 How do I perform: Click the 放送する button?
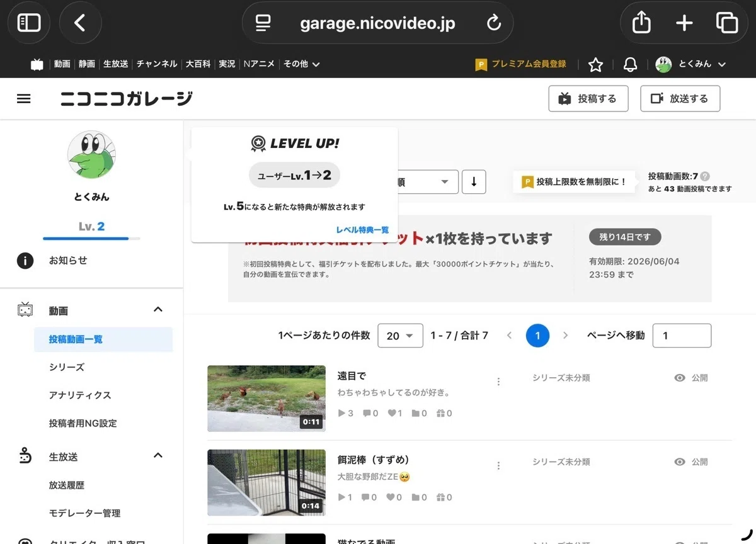[x=680, y=99]
